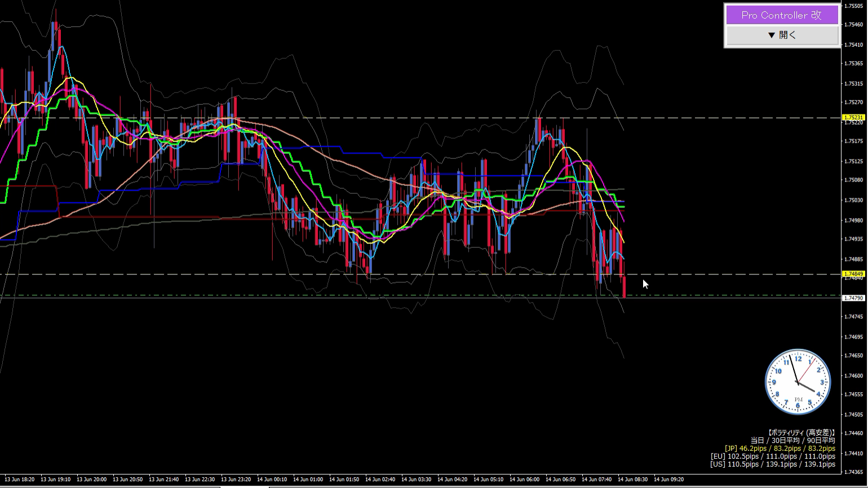Click price scale value 1.75175
Image resolution: width=868 pixels, height=488 pixels.
coord(854,141)
